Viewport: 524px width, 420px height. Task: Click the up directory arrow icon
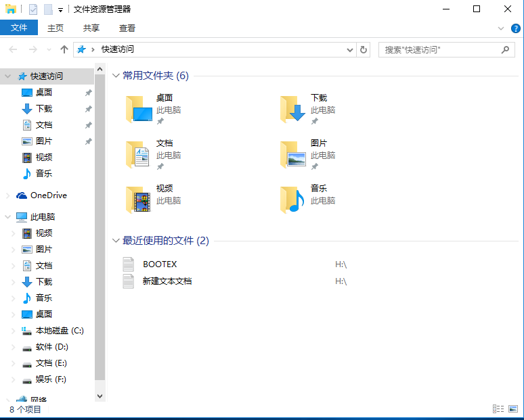click(x=64, y=49)
